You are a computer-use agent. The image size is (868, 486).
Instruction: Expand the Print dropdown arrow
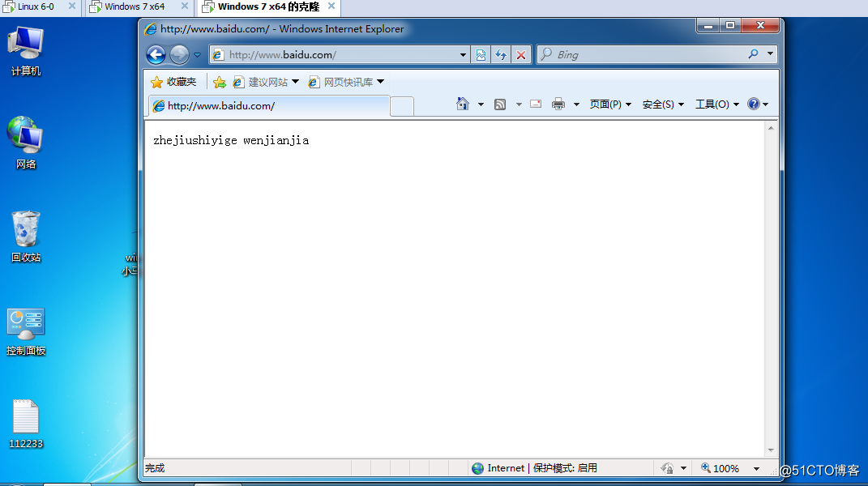tap(576, 104)
